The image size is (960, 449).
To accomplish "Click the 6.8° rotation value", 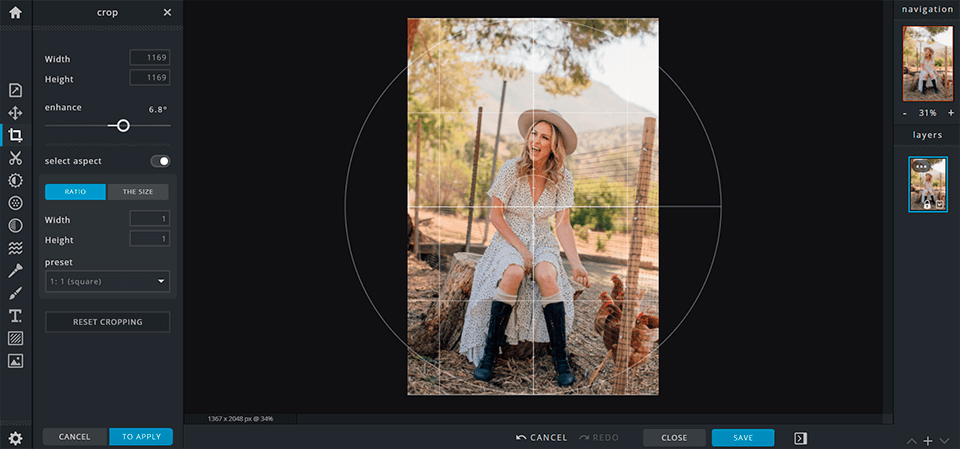I will click(x=158, y=110).
